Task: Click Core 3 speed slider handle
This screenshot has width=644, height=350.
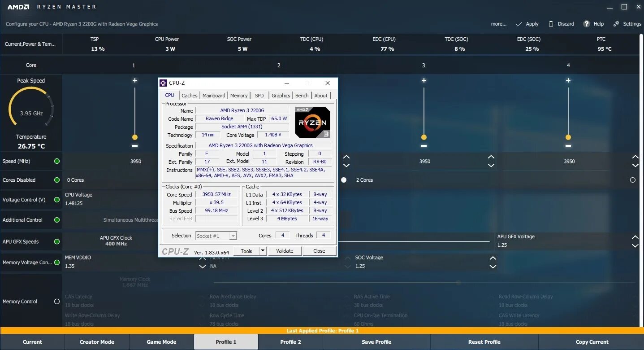Action: point(424,137)
